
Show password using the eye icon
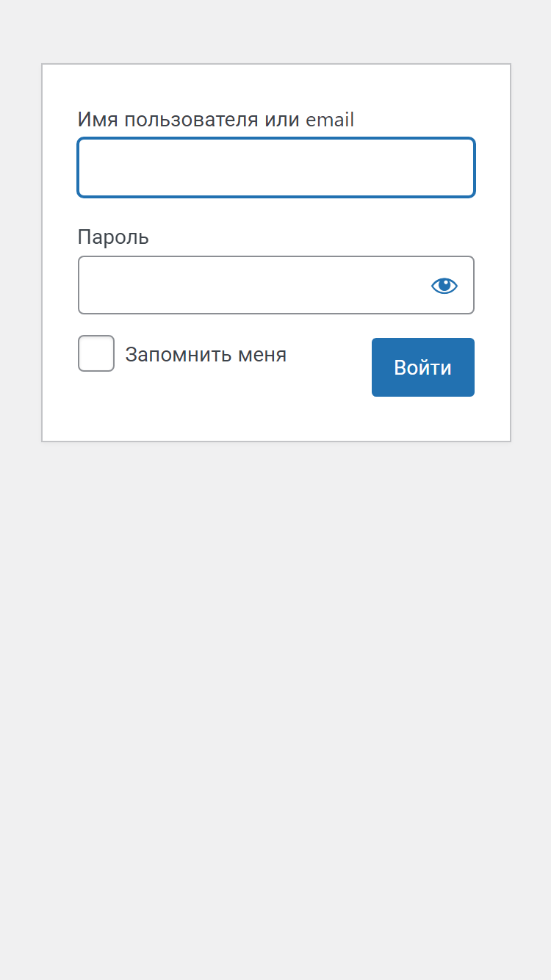point(444,286)
